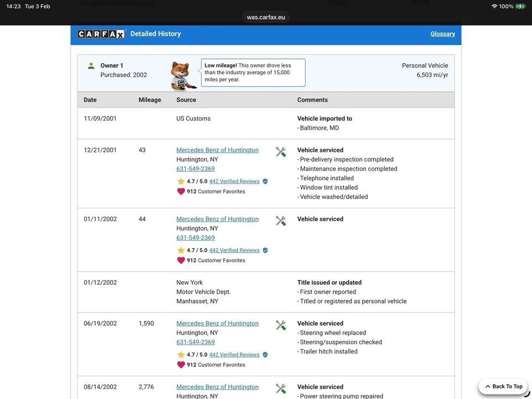Click wrench icon for 08/14/2002 service
This screenshot has height=399, width=532.
pos(281,388)
